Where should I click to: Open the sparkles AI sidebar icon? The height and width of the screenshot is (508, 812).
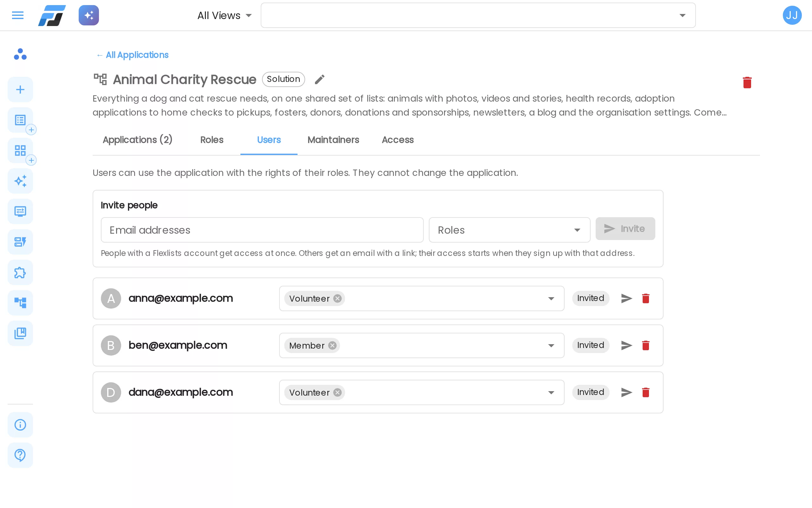pyautogui.click(x=20, y=181)
